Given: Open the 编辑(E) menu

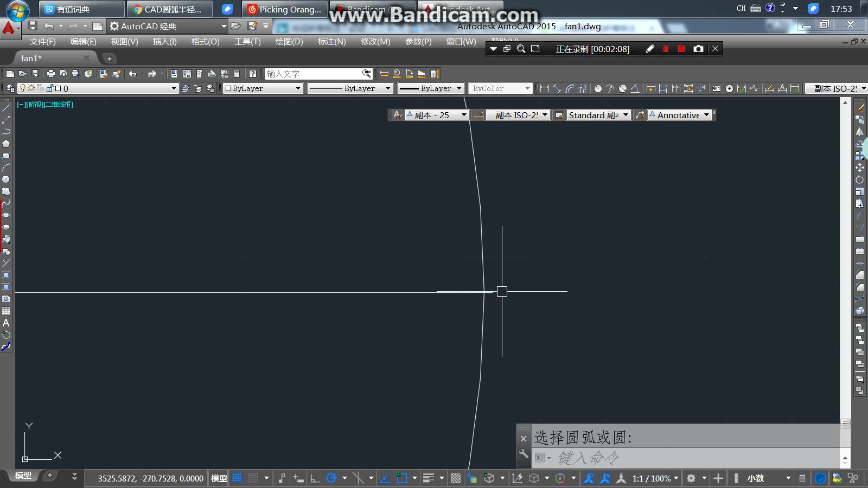Looking at the screenshot, I should pyautogui.click(x=83, y=42).
